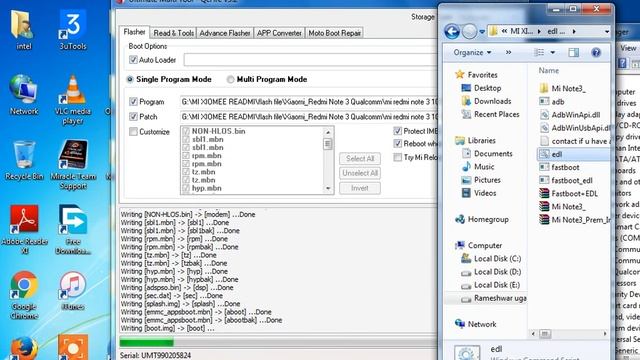Open Free Download shortcut on desktop
The height and width of the screenshot is (360, 640).
(x=73, y=229)
